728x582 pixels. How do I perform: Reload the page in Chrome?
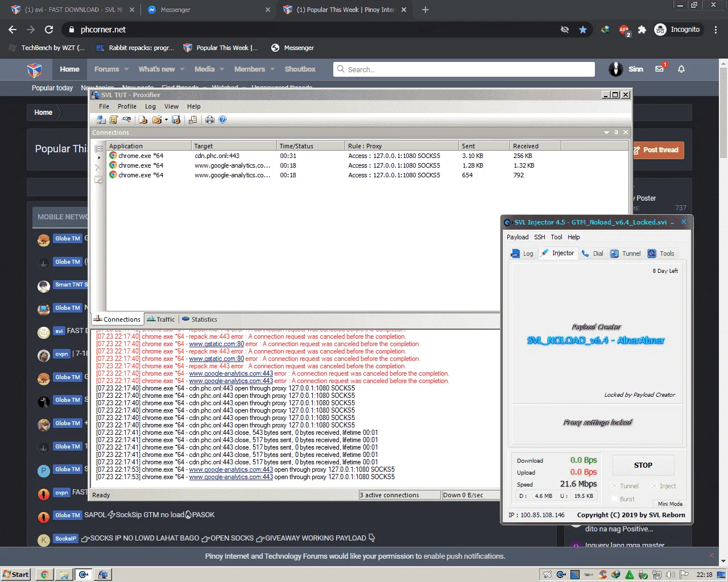(x=49, y=30)
